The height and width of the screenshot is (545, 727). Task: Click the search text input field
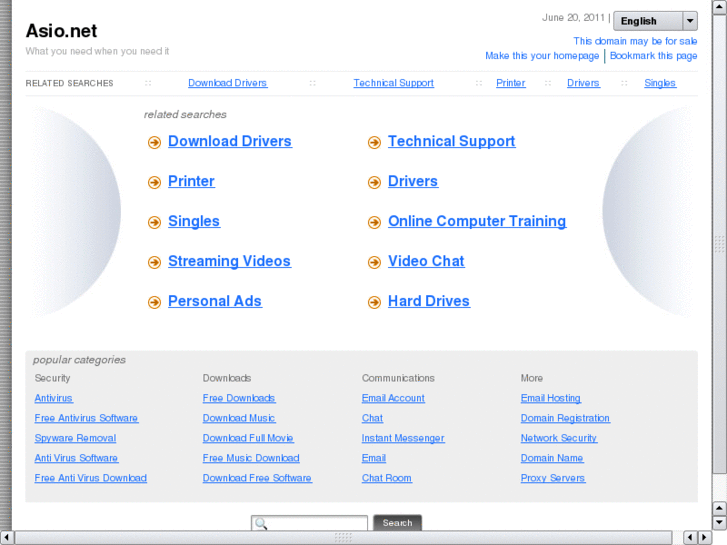[309, 523]
